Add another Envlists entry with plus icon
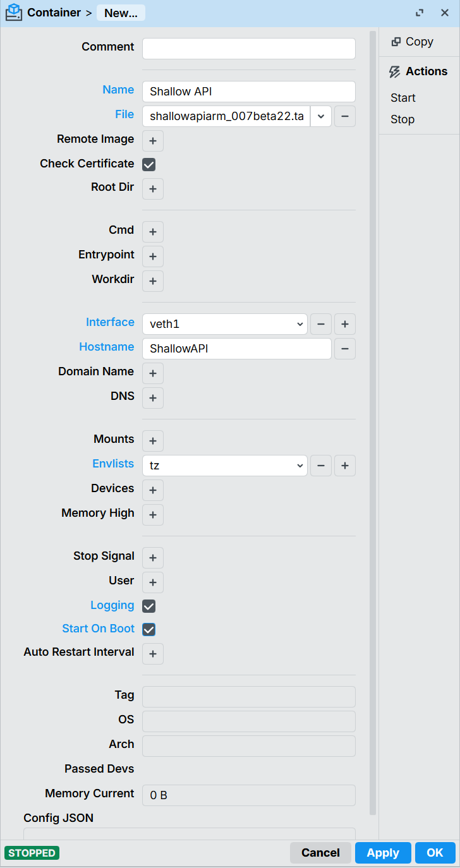Screen dimensions: 460x868 (x=345, y=466)
